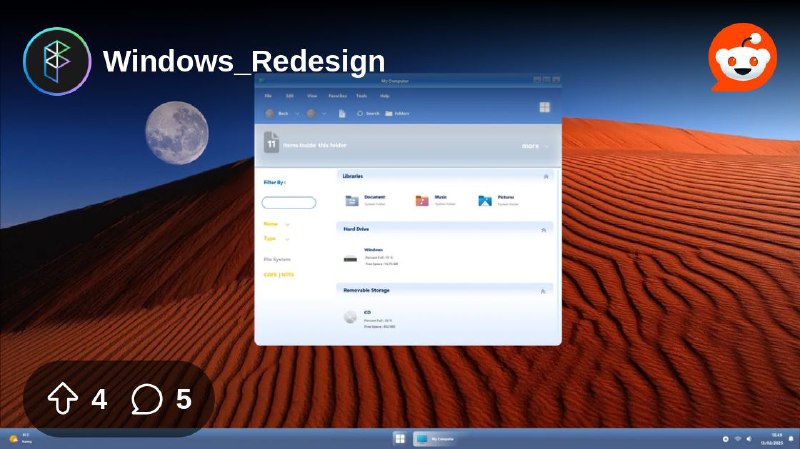This screenshot has width=800, height=449.
Task: Collapse the Hard Drive section
Action: pos(543,230)
